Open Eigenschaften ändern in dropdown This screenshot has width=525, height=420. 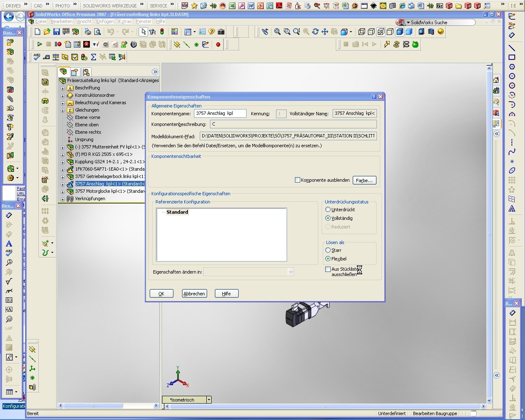(x=291, y=272)
